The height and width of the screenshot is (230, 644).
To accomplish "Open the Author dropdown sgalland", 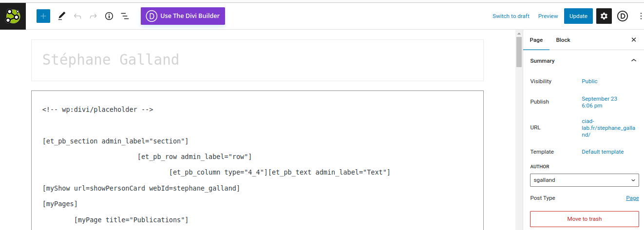I will click(585, 180).
